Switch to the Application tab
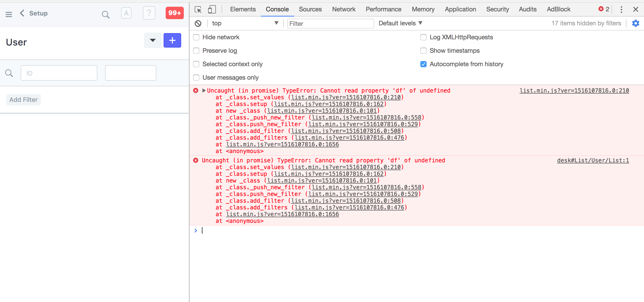644x302 pixels. 460,9
